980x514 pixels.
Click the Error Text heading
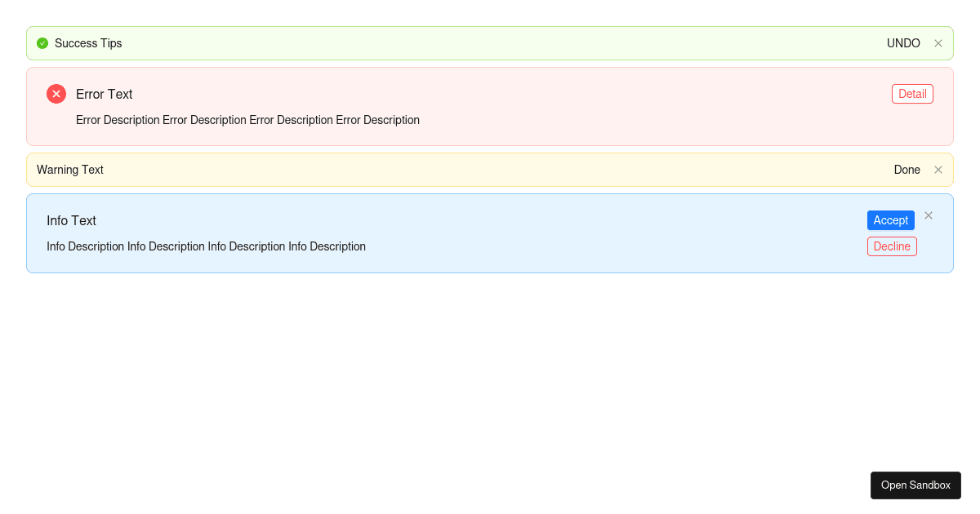104,94
